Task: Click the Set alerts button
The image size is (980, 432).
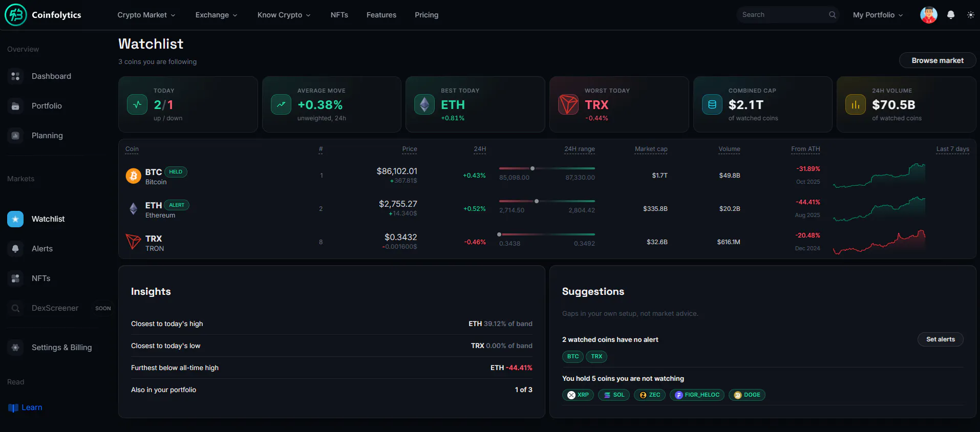Action: pos(941,339)
